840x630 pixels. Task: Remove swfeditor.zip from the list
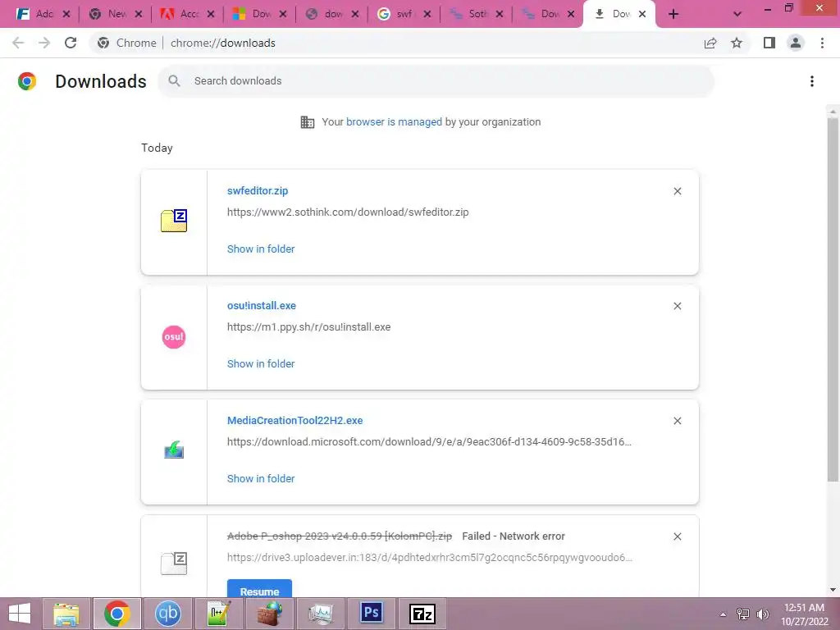[677, 191]
